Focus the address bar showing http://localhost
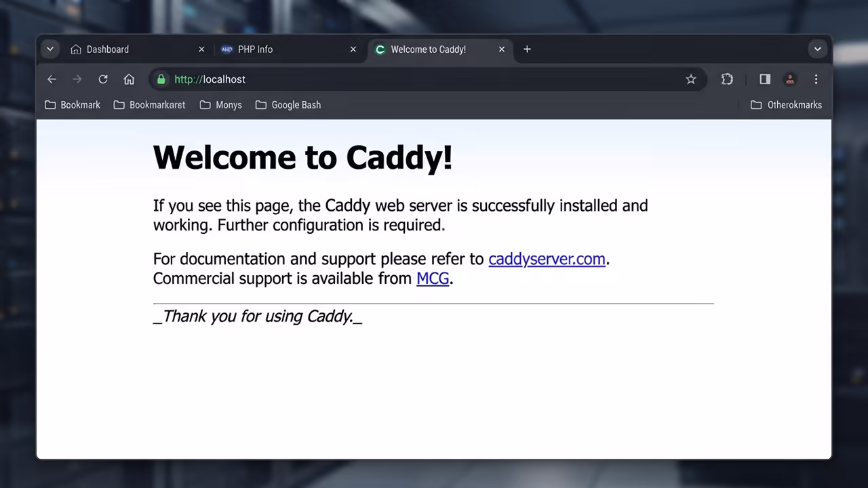Screen dimensions: 868x488 (x=428, y=79)
